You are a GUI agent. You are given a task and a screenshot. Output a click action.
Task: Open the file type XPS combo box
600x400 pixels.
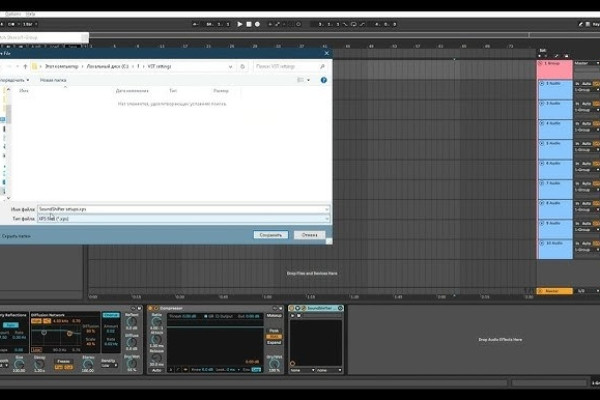[x=183, y=219]
